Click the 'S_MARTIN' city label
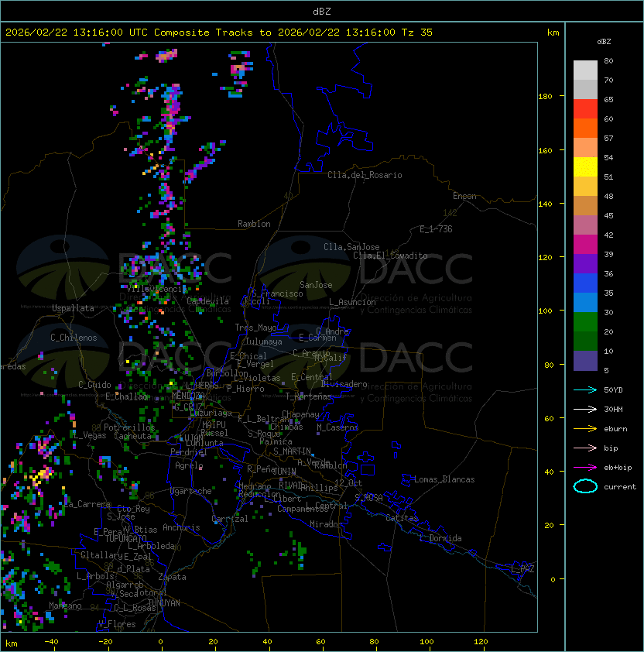Image resolution: width=644 pixels, height=652 pixels. point(293,451)
